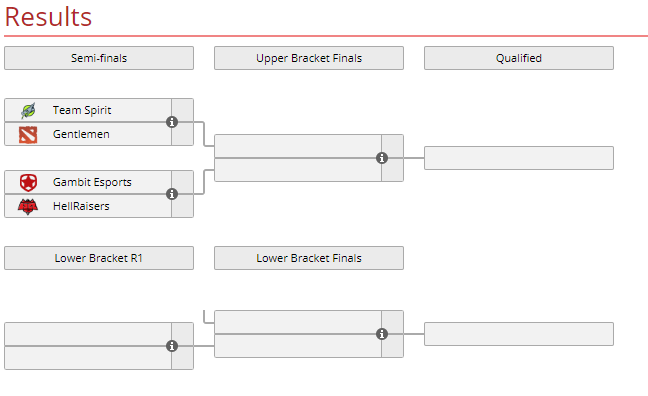Select the Semi-finals column header
The image size is (648, 396).
99,58
